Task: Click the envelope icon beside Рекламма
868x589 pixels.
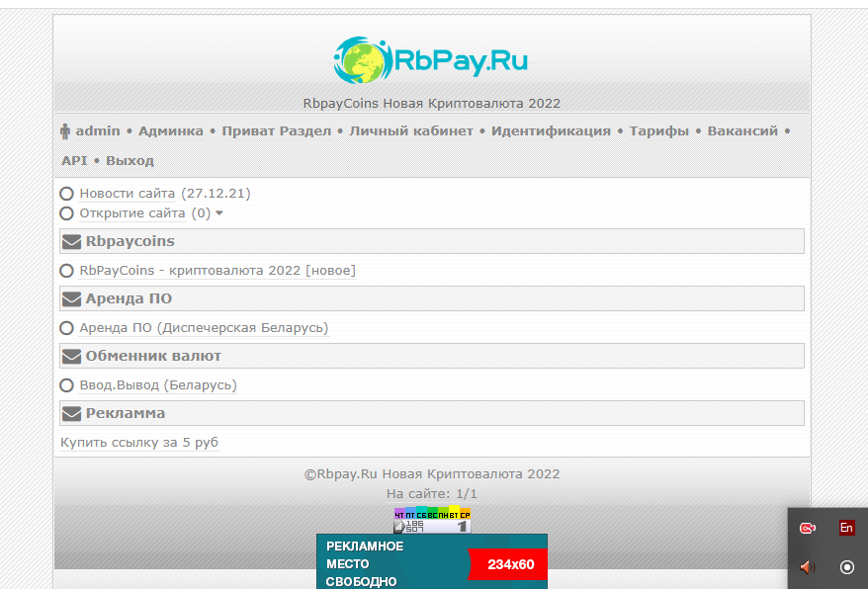Action: pos(71,413)
